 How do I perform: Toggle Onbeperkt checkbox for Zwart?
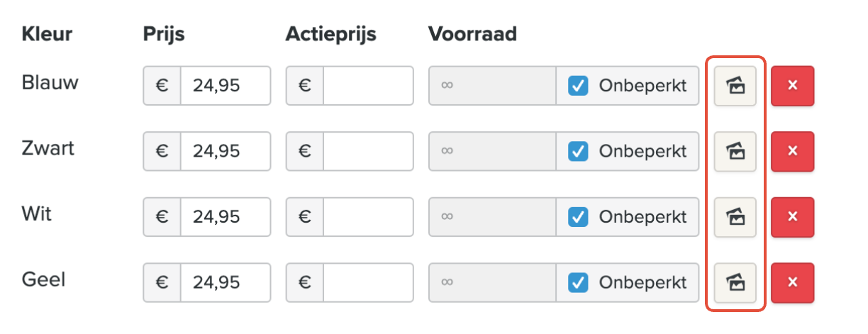coord(578,151)
